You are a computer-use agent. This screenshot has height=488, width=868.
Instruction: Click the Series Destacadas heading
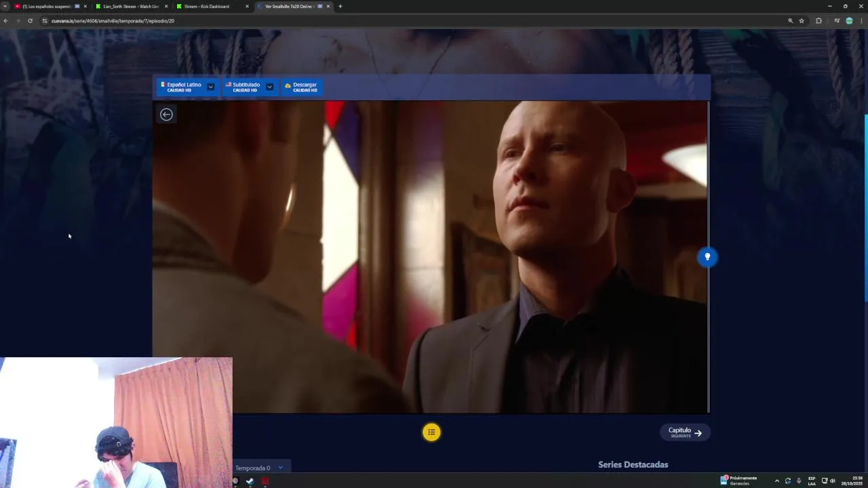(633, 464)
